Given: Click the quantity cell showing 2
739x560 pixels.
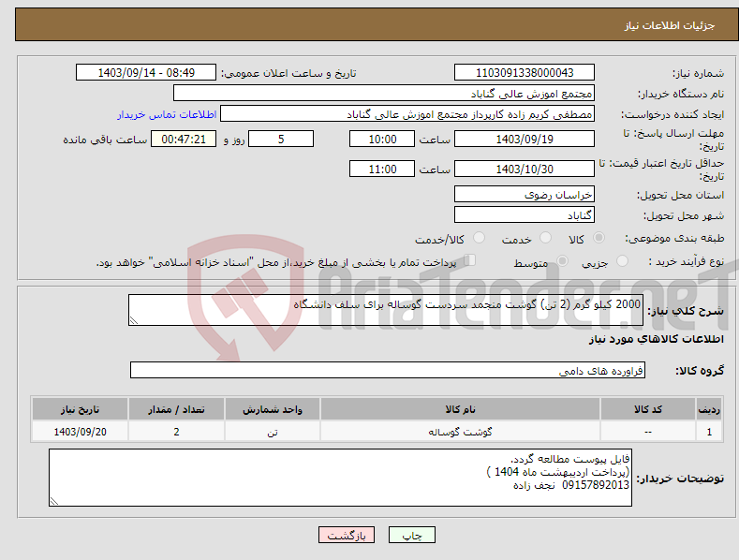Looking at the screenshot, I should tap(176, 432).
